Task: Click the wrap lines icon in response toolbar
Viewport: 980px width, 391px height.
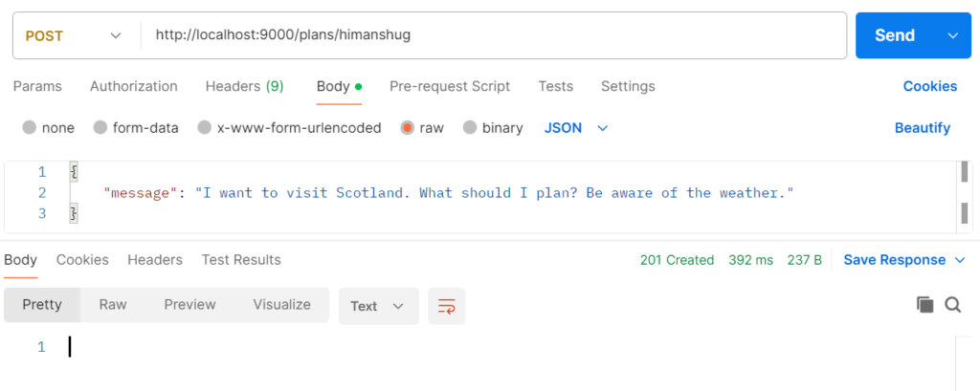Action: (446, 306)
